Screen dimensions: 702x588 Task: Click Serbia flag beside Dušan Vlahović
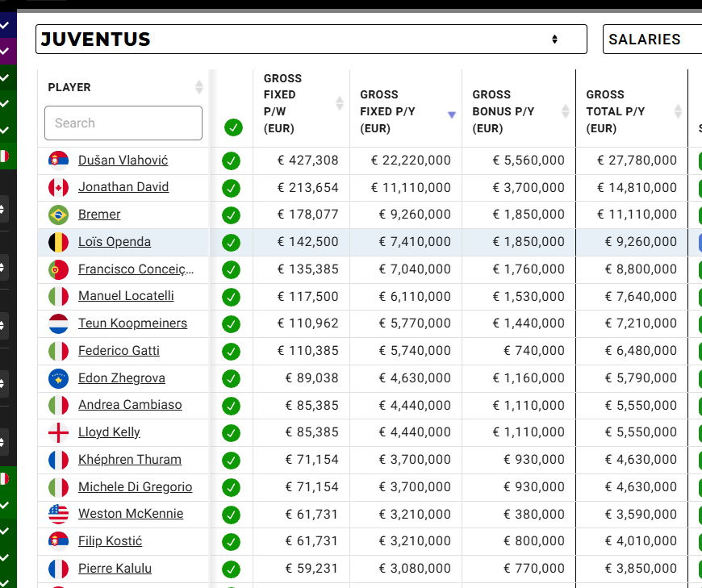(x=59, y=161)
